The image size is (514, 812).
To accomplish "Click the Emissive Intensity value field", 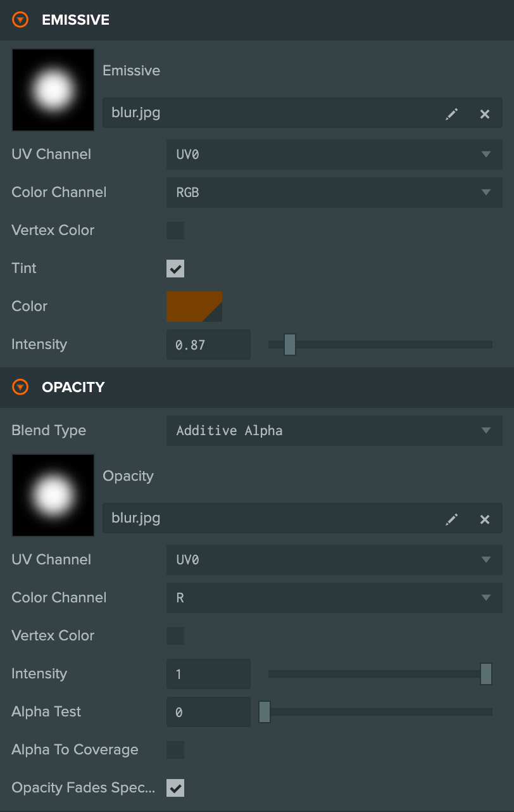I will pos(208,345).
